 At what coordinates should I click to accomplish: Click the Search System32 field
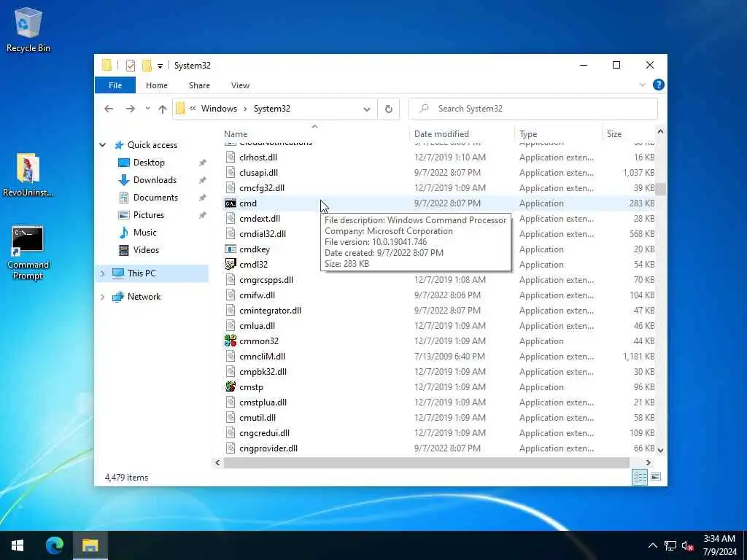click(x=533, y=109)
